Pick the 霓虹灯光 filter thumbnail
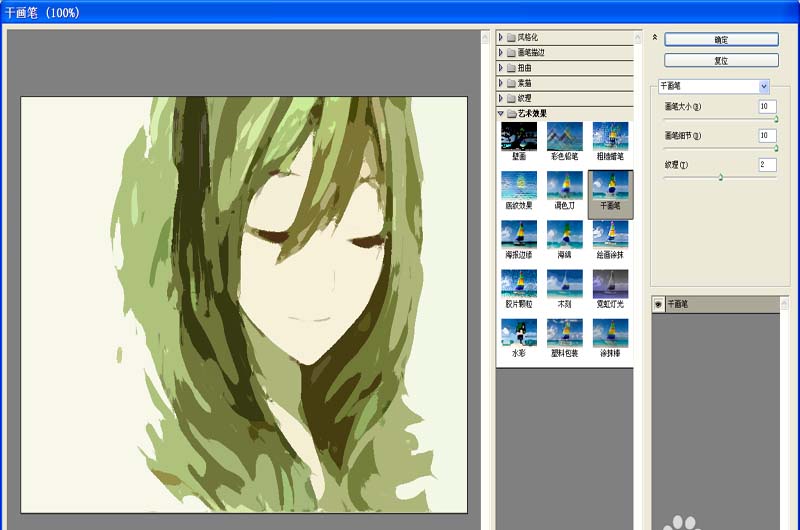Screen dimensions: 800x530 610,284
